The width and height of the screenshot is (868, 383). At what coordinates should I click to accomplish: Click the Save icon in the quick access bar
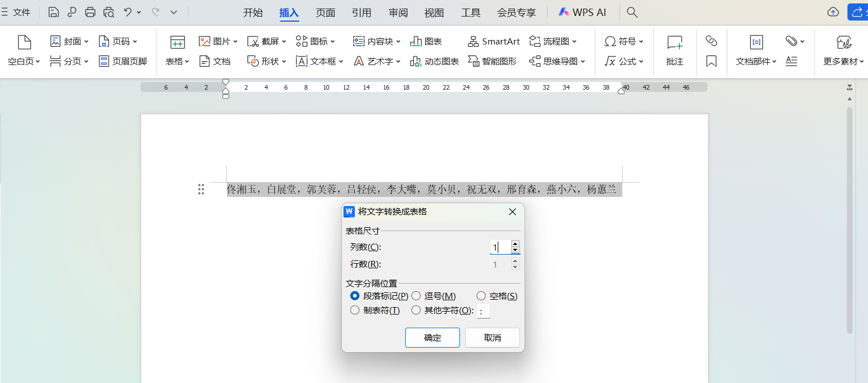53,11
